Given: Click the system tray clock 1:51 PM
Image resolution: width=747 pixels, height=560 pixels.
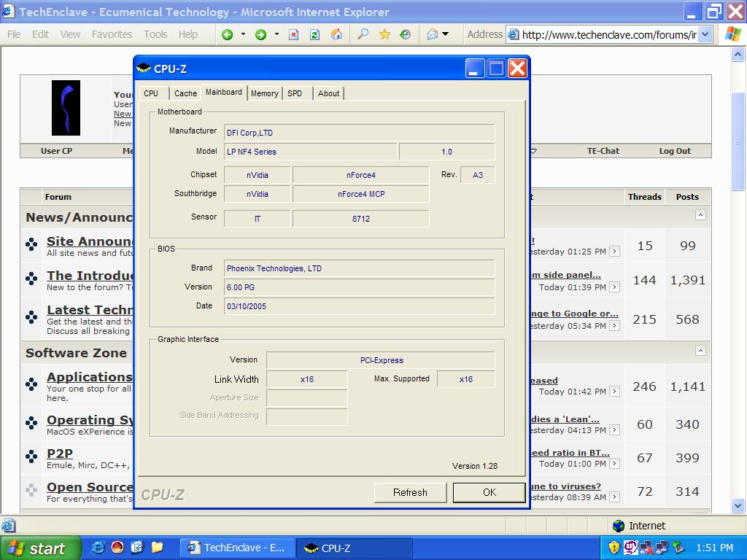Looking at the screenshot, I should click(715, 548).
